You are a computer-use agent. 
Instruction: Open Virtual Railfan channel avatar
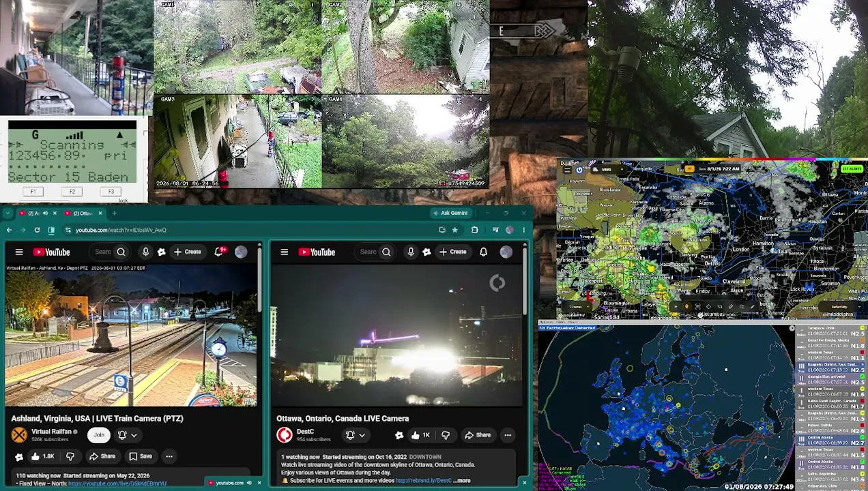[x=19, y=434]
